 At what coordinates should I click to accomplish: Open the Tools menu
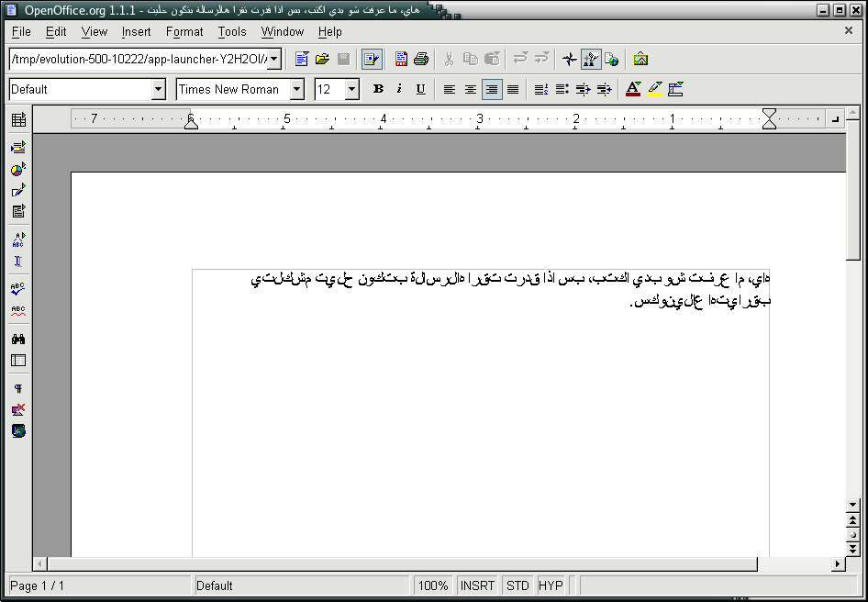[232, 31]
